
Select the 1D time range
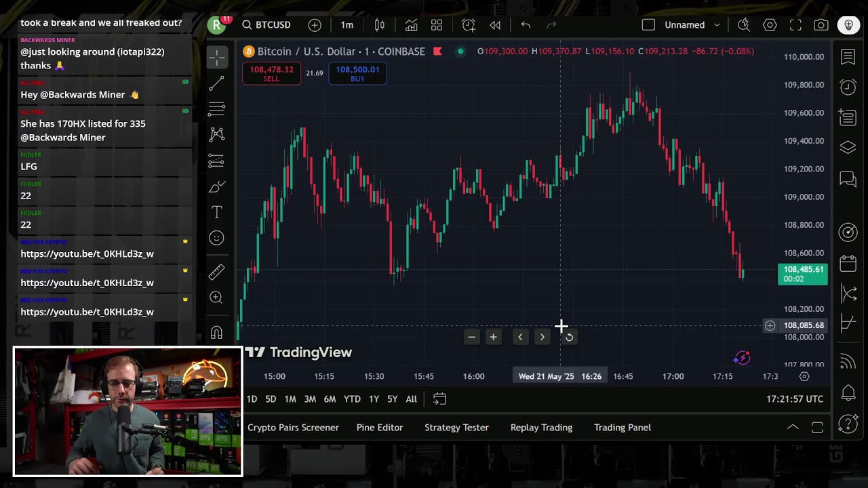pos(252,399)
